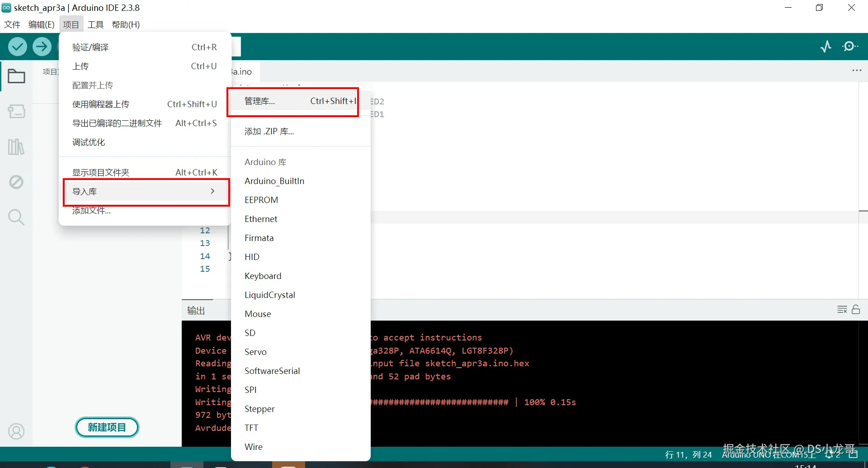
Task: Open the Boards Manager sidebar icon
Action: tap(16, 111)
